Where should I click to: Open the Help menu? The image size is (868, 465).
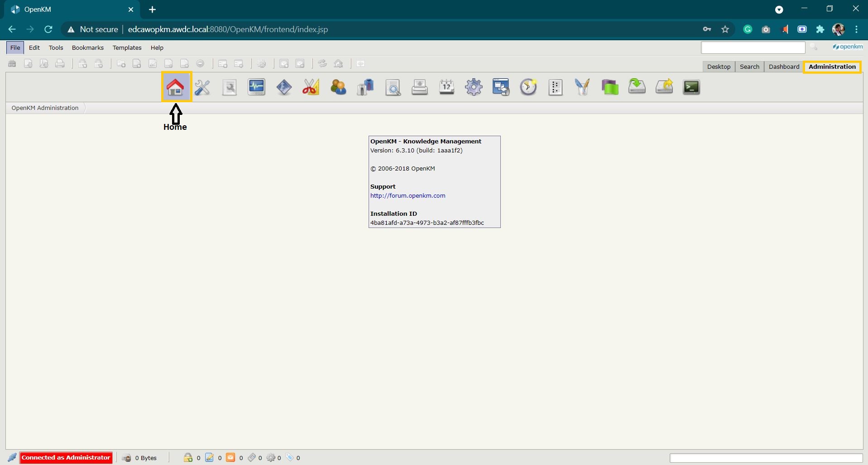[x=157, y=47]
